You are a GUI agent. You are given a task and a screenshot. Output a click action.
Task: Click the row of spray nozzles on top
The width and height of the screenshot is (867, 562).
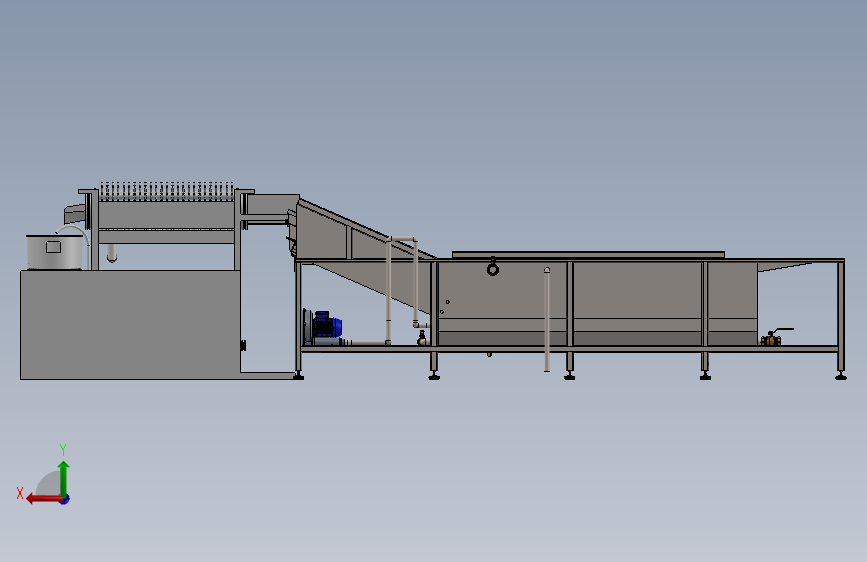tap(166, 191)
